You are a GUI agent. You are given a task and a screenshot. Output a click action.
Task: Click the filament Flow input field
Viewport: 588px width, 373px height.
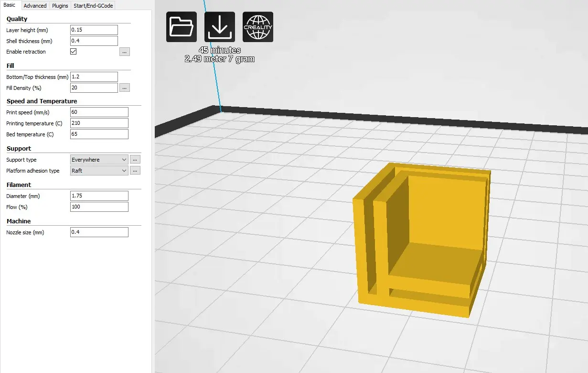pos(99,207)
